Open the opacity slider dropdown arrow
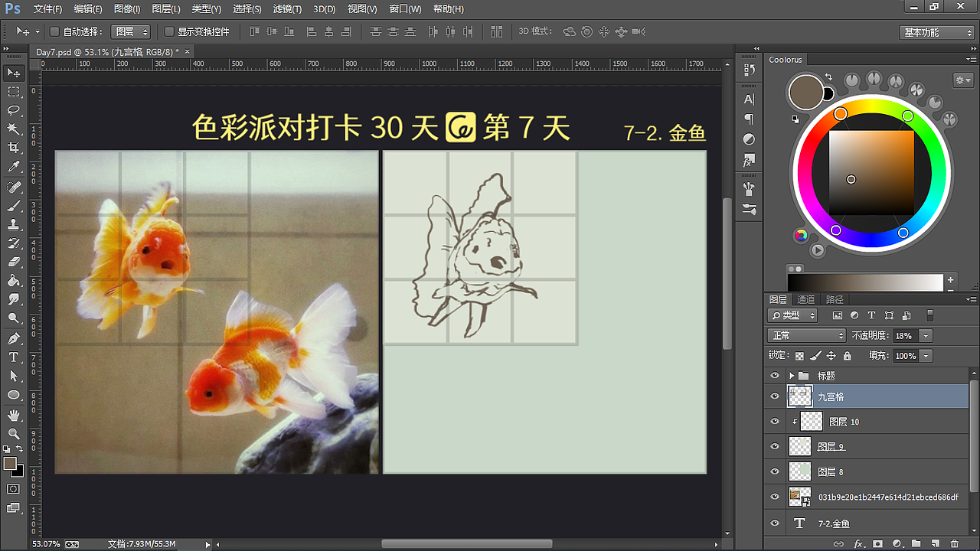Screen dimensions: 980x551 pos(926,336)
